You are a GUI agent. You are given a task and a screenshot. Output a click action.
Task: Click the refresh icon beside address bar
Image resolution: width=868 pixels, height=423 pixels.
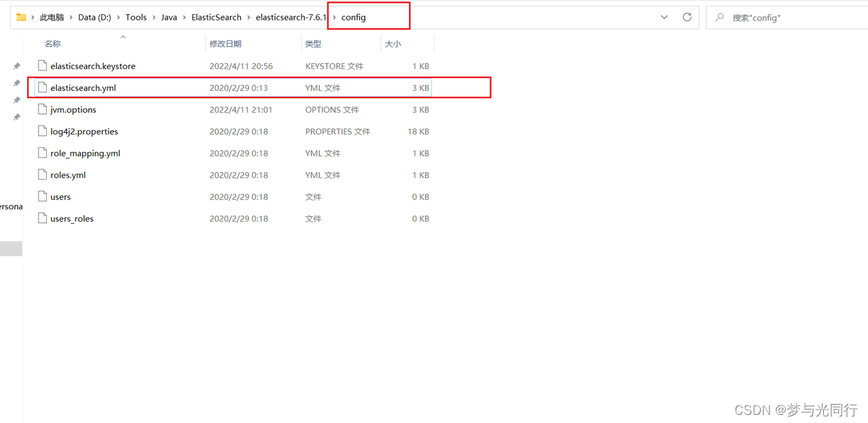pyautogui.click(x=687, y=17)
